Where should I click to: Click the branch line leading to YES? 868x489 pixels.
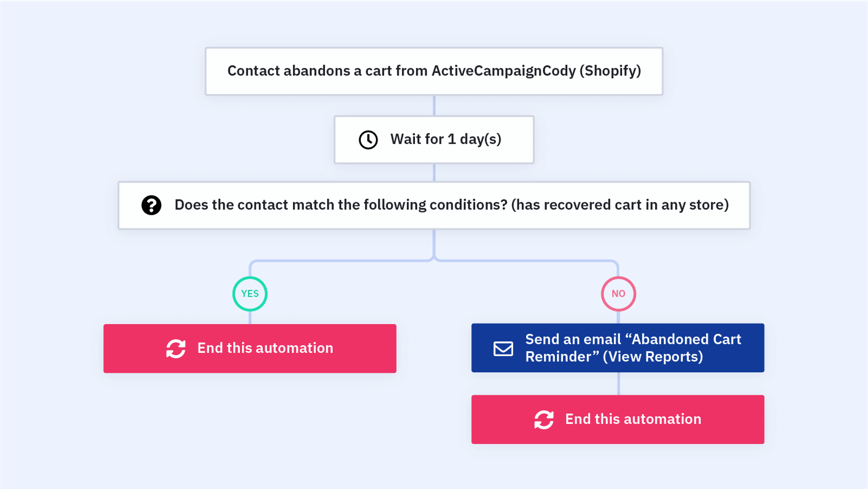(x=339, y=261)
